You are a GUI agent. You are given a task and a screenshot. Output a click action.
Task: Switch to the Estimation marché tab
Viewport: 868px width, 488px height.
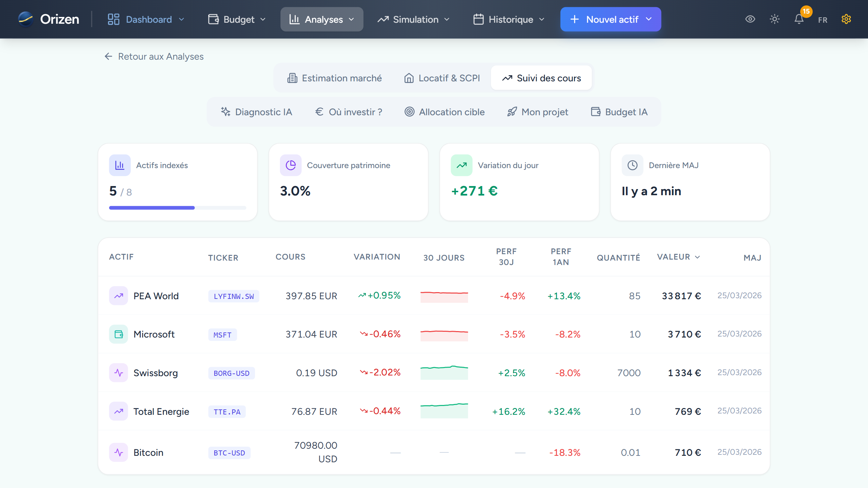[x=334, y=78]
